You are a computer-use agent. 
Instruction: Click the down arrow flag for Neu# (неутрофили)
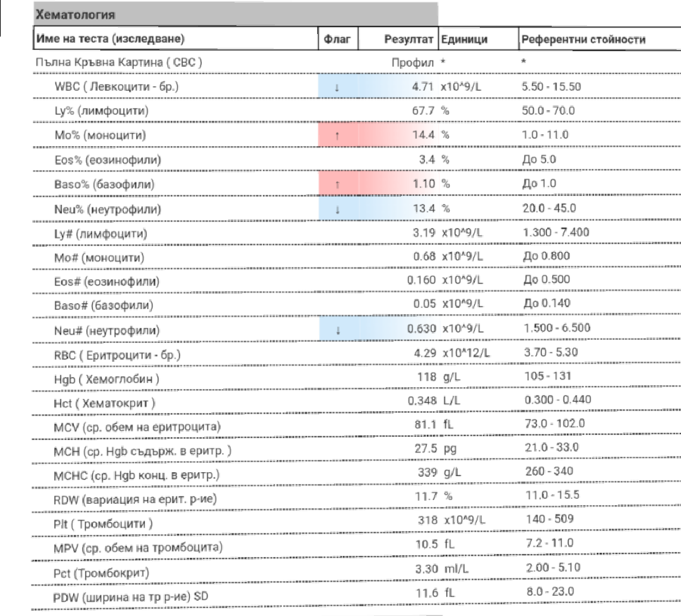(337, 330)
